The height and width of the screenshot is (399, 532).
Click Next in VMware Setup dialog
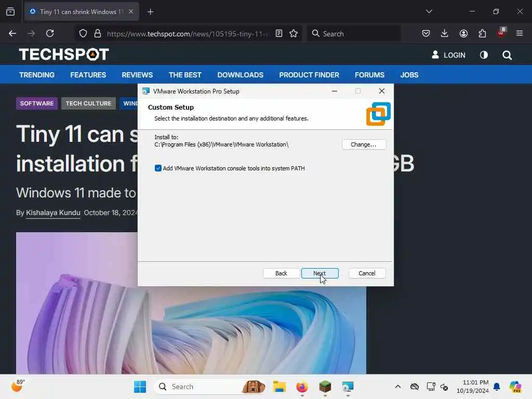click(x=320, y=273)
